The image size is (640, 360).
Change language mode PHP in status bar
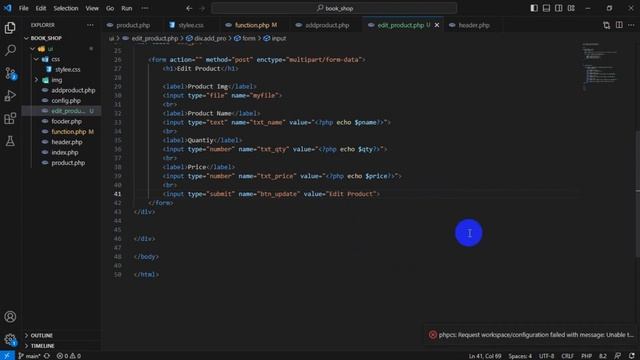pyautogui.click(x=587, y=356)
